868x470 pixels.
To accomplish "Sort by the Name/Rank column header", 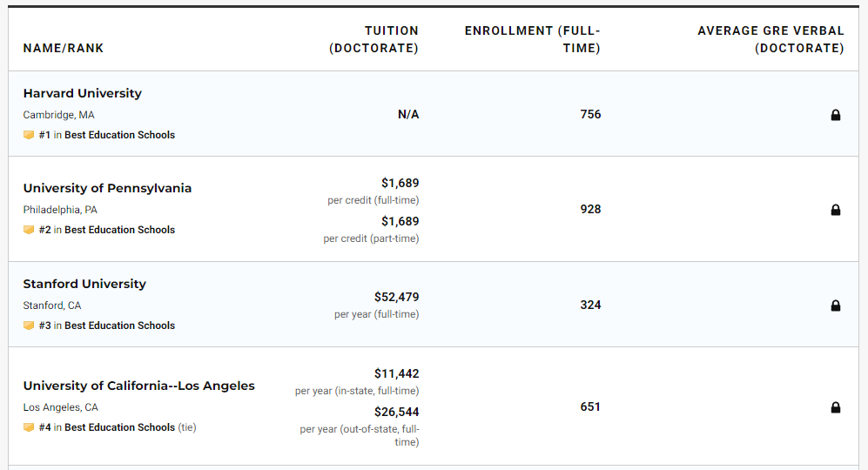I will click(64, 48).
